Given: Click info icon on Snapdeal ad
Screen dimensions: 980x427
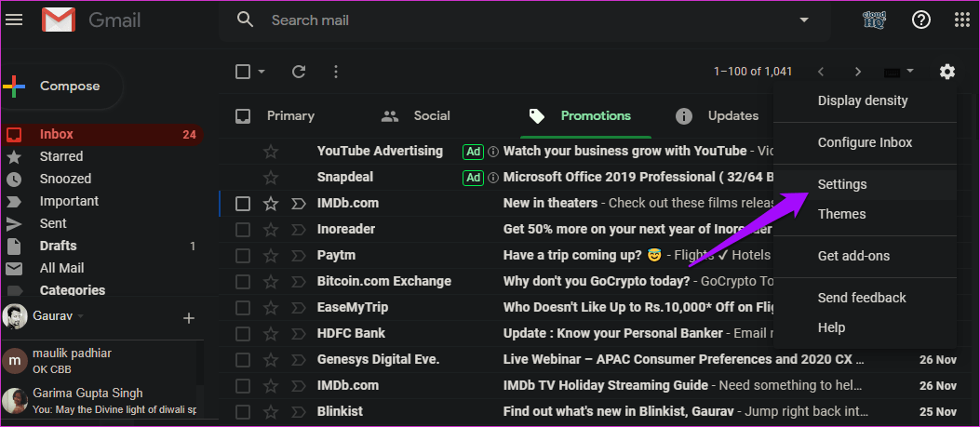Looking at the screenshot, I should click(x=493, y=178).
